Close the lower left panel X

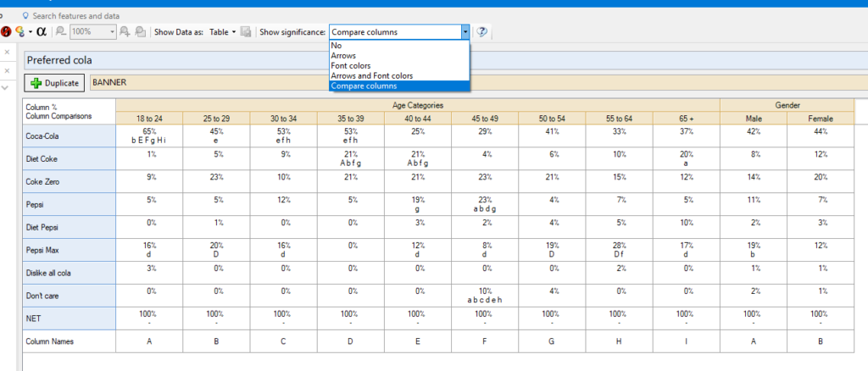coord(7,71)
